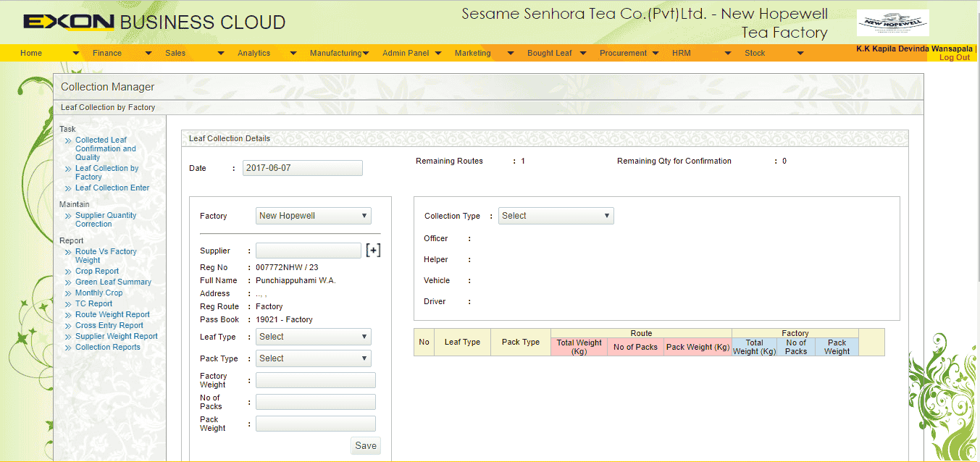Open Leaf Collection by Factory task
The width and height of the screenshot is (980, 462).
(x=106, y=172)
